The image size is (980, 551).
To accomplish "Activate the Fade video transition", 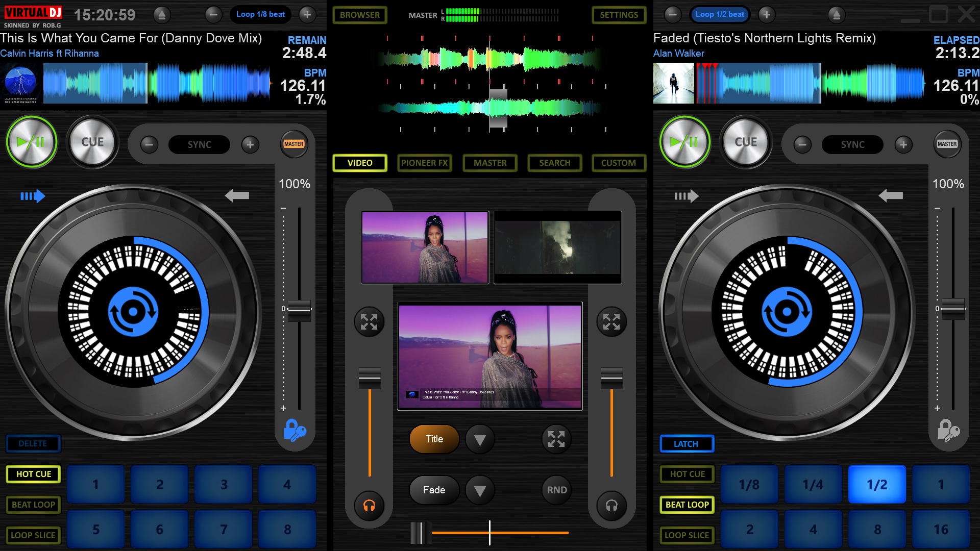I will click(434, 490).
